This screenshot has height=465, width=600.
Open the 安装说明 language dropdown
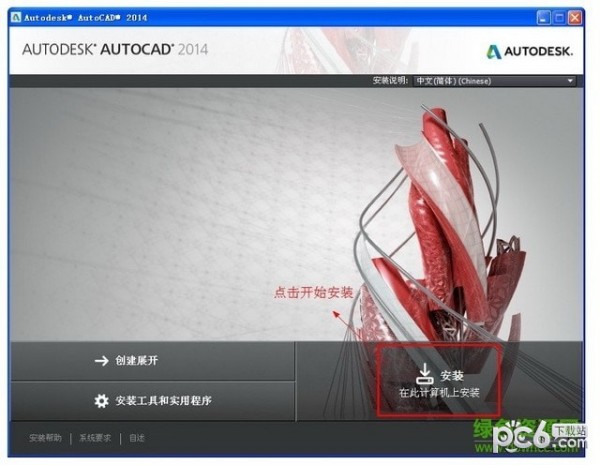coord(495,81)
